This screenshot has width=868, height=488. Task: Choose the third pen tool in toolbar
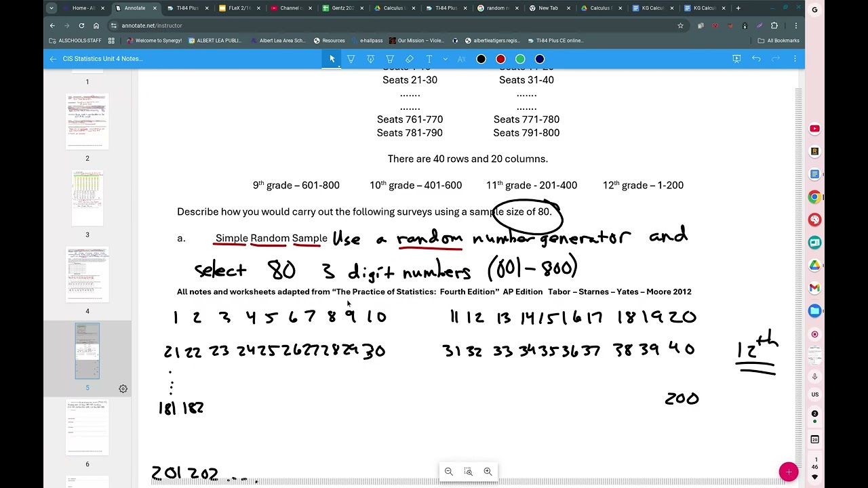pos(390,59)
